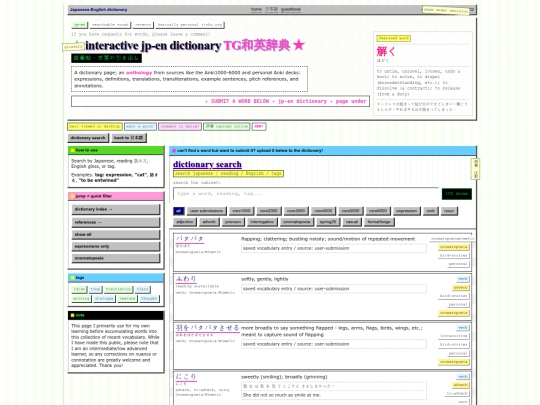Click the 'want a word?' badge
540x405 pixels.
140,126
